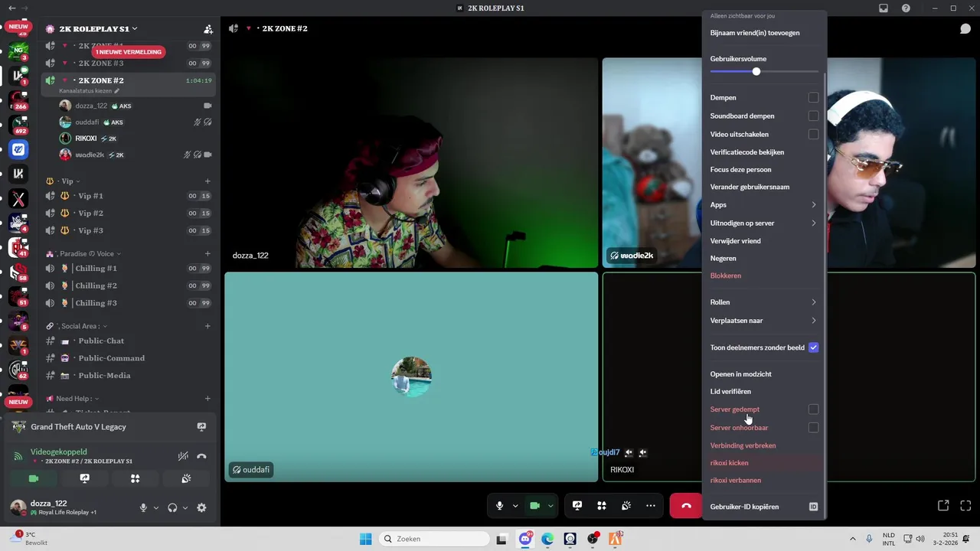Click 1 NIEUWE VERMELDING banner
Image resolution: width=980 pixels, height=551 pixels.
pyautogui.click(x=129, y=52)
